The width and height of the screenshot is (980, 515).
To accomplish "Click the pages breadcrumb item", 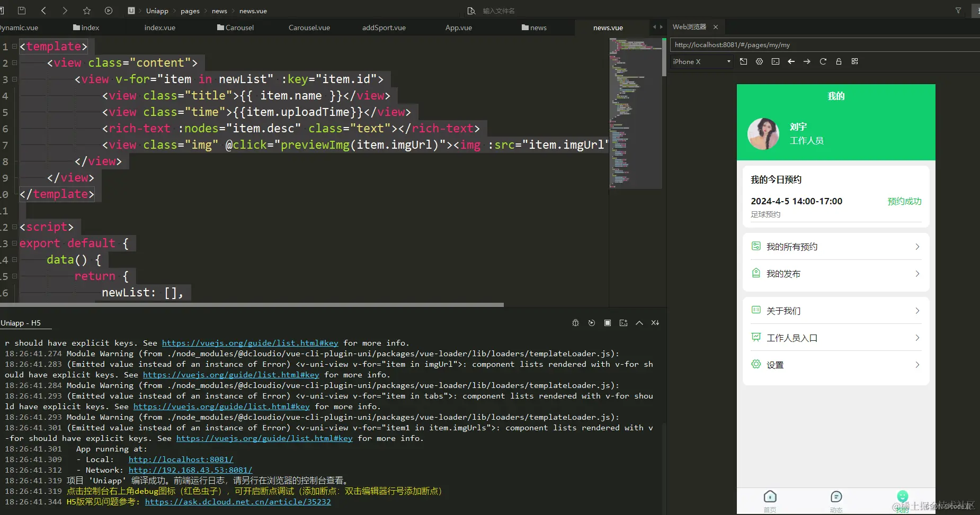I will click(190, 11).
